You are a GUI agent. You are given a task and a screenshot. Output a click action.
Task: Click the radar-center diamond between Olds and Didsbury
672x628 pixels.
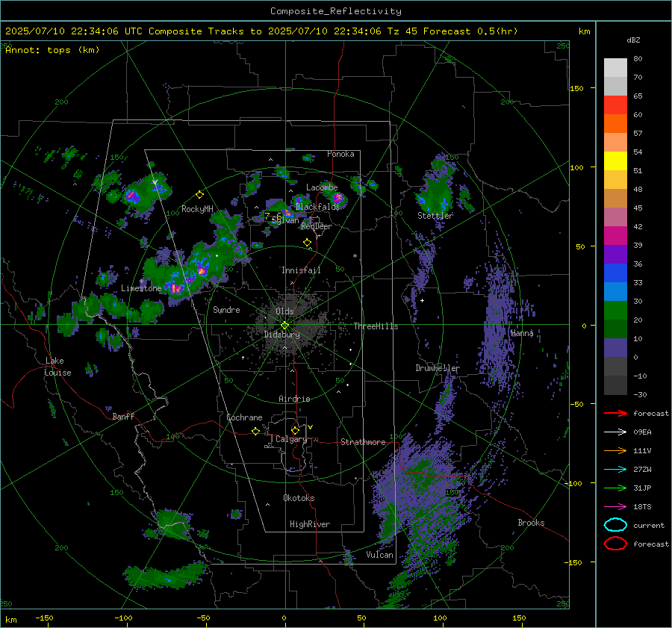pos(284,326)
